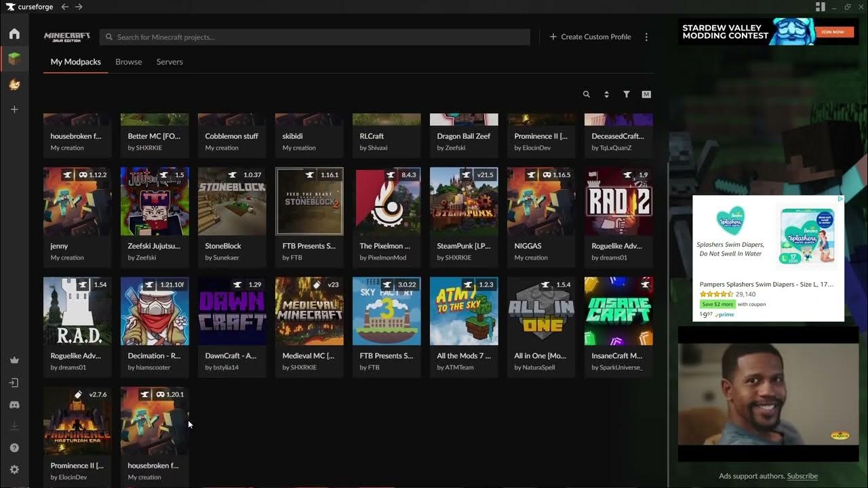This screenshot has height=488, width=868.
Task: Open the R.A.D. Roguelike Adventures thumbnail
Action: (x=77, y=311)
